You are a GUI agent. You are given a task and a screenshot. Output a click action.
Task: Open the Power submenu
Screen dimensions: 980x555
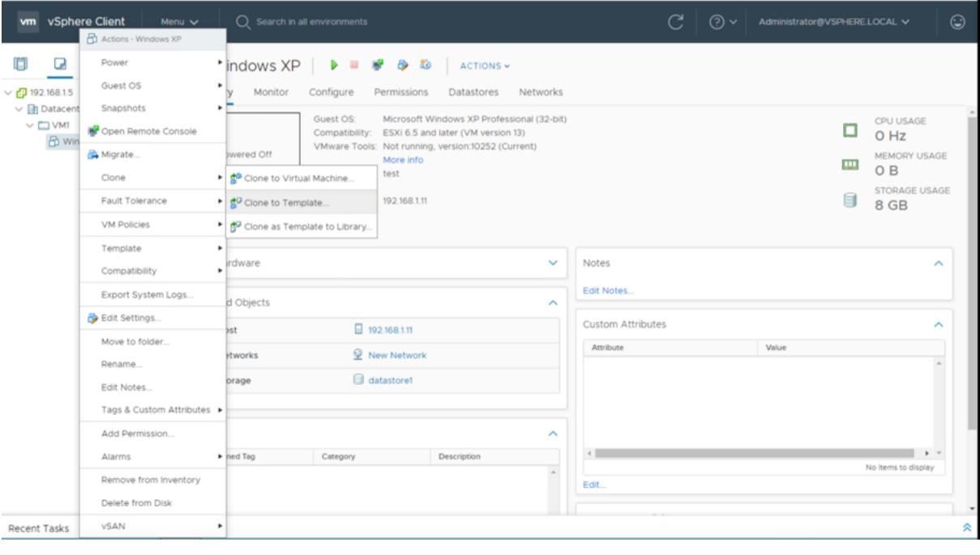coord(152,62)
